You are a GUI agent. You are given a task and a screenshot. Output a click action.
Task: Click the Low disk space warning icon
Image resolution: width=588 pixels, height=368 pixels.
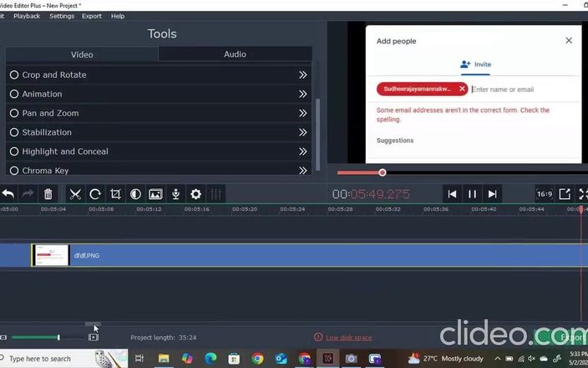tap(318, 337)
